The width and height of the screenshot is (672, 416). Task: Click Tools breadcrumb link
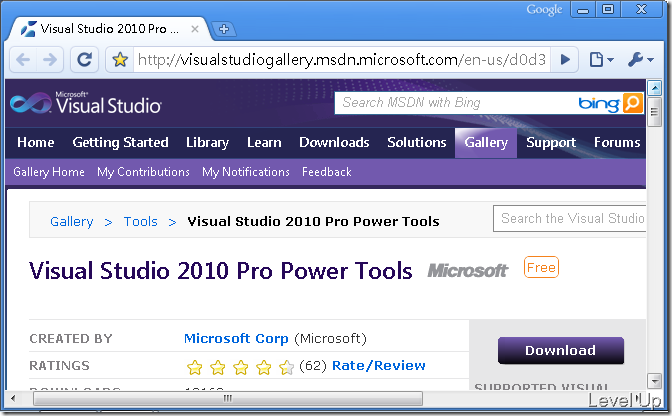tap(141, 221)
